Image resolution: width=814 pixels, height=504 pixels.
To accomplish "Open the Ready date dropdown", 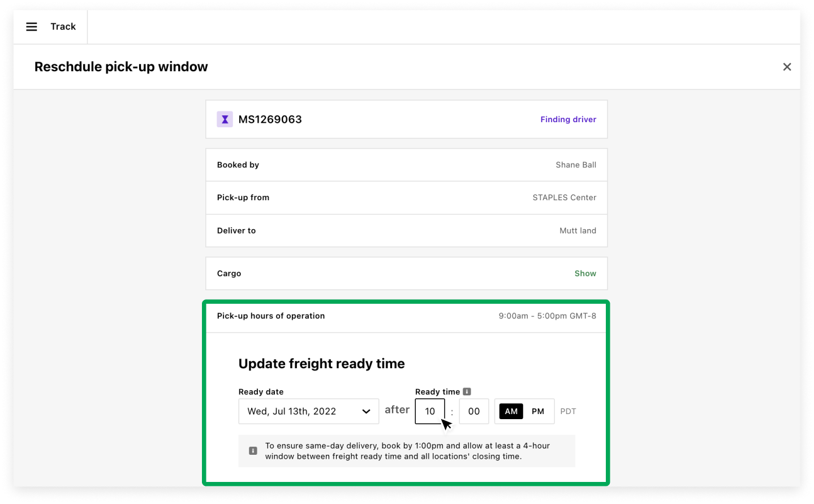I will (x=309, y=411).
